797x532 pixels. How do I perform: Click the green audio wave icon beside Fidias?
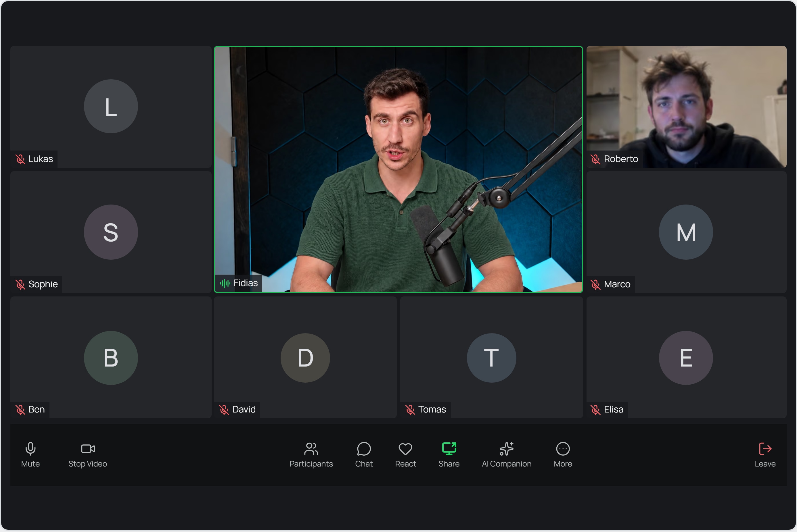click(x=225, y=283)
